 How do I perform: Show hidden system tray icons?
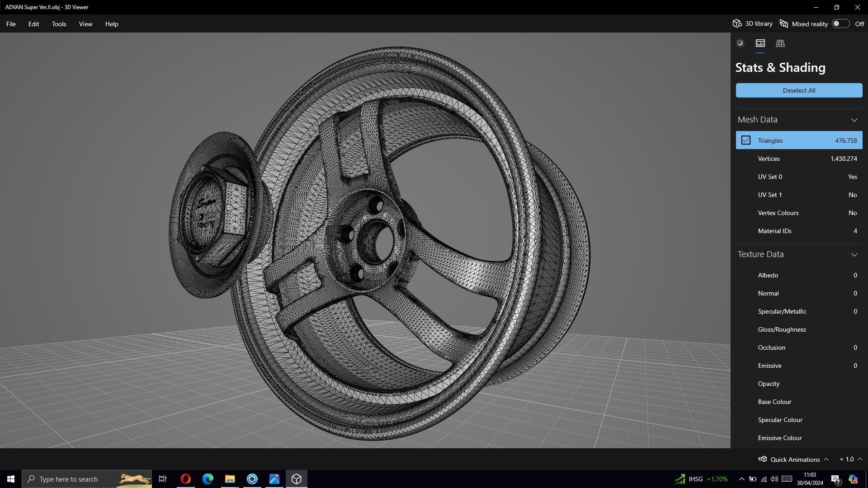pos(741,479)
